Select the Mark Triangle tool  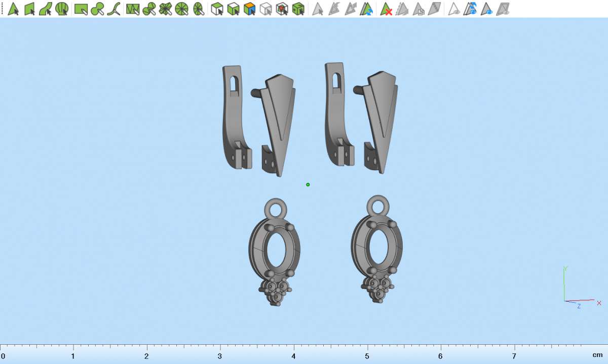pos(13,9)
